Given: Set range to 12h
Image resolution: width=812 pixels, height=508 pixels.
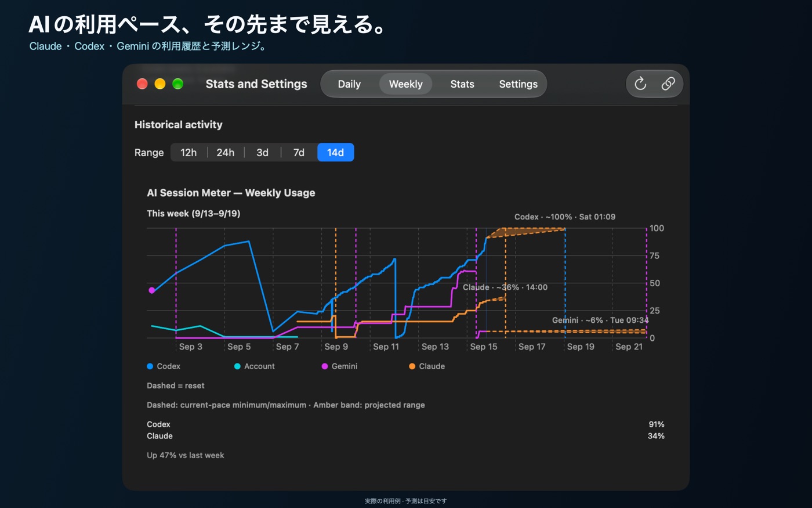Looking at the screenshot, I should point(188,152).
